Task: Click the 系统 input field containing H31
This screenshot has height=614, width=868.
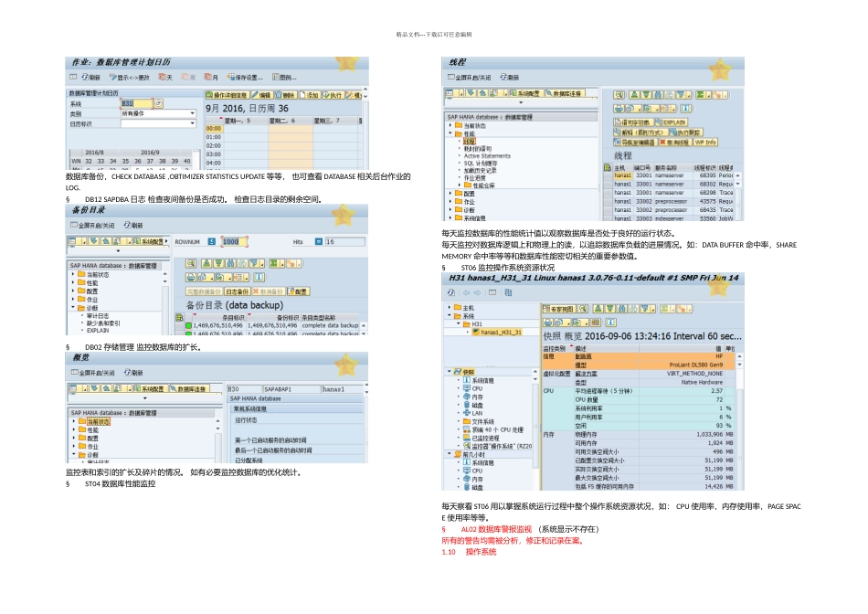Action: click(x=135, y=103)
